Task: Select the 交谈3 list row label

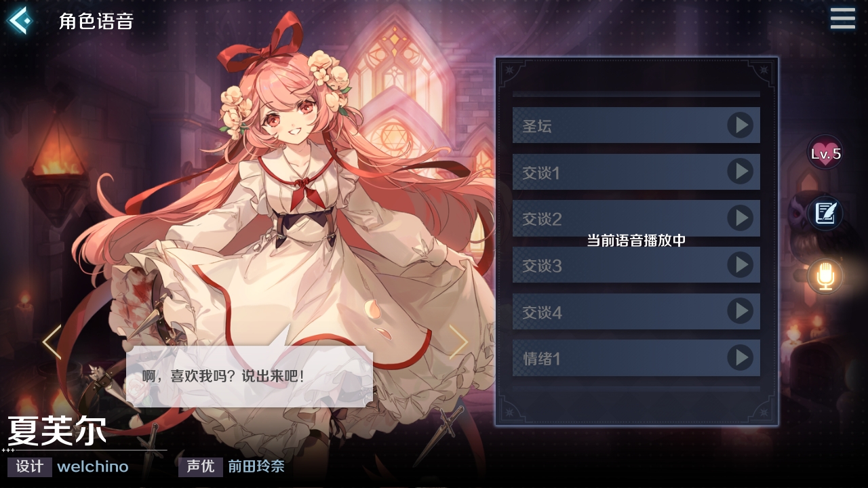Action: pos(542,266)
